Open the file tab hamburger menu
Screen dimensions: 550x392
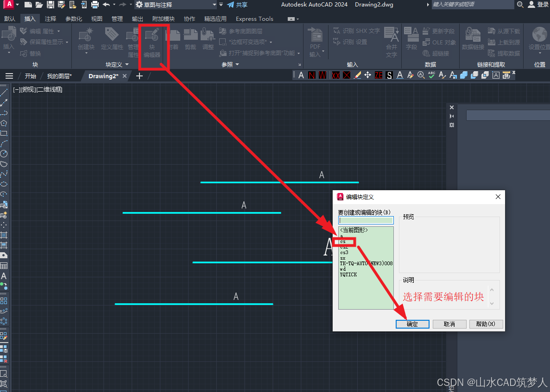9,76
